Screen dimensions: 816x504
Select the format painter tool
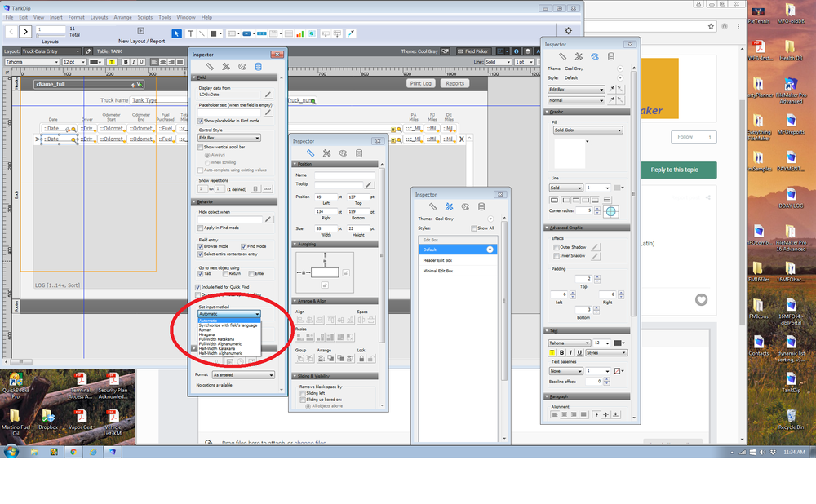pyautogui.click(x=351, y=33)
